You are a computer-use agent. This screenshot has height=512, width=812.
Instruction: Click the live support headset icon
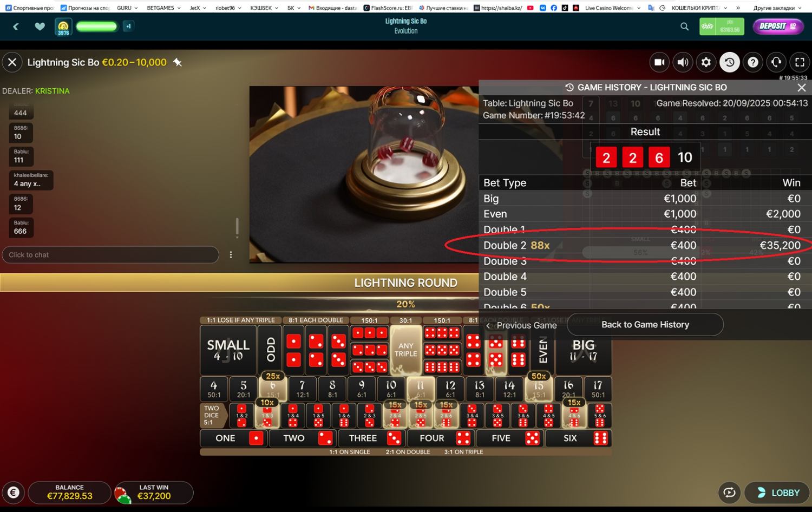click(776, 62)
